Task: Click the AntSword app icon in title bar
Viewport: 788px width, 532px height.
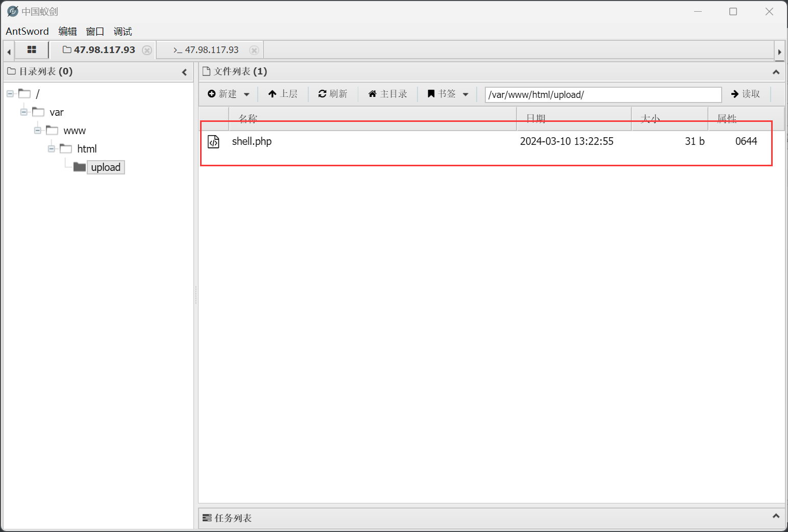Action: [x=13, y=11]
